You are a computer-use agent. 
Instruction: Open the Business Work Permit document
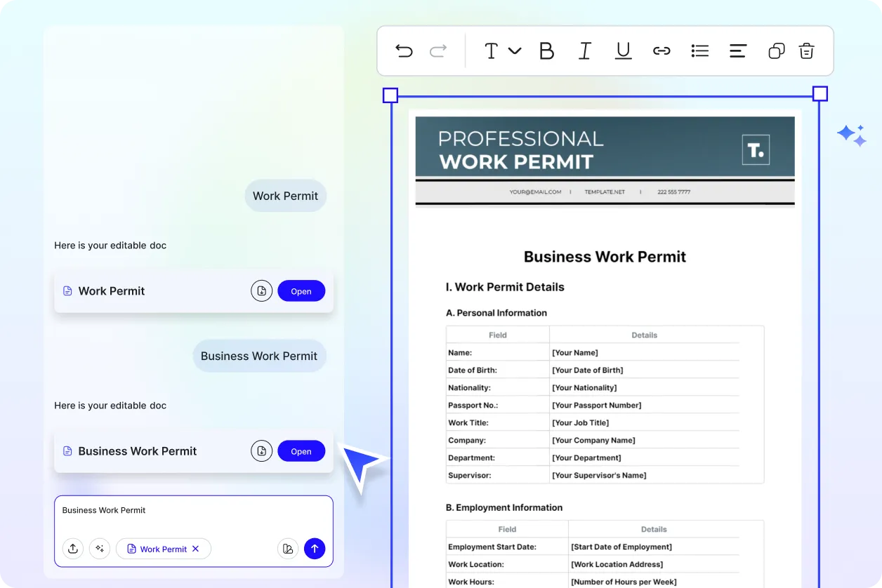pyautogui.click(x=301, y=451)
